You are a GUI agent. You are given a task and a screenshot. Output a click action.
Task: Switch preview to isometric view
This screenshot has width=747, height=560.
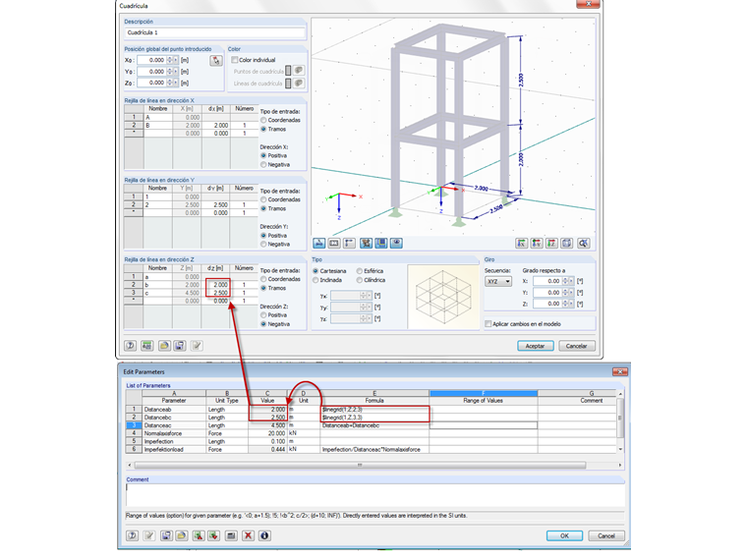(x=566, y=244)
